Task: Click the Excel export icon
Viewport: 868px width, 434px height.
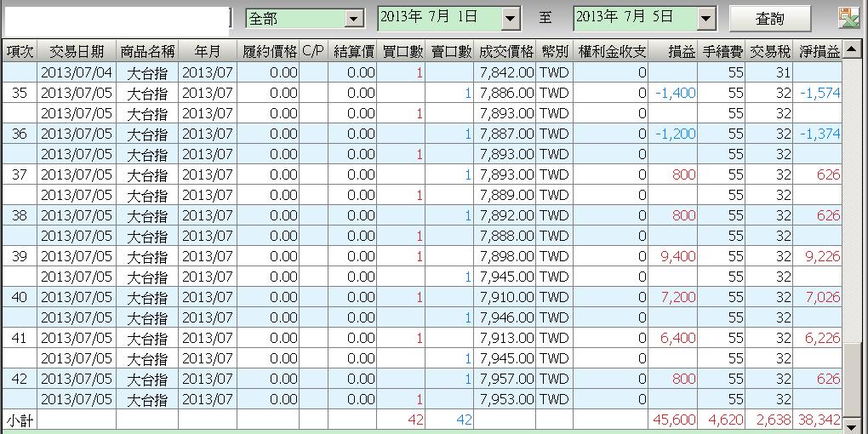Action: coord(849,19)
